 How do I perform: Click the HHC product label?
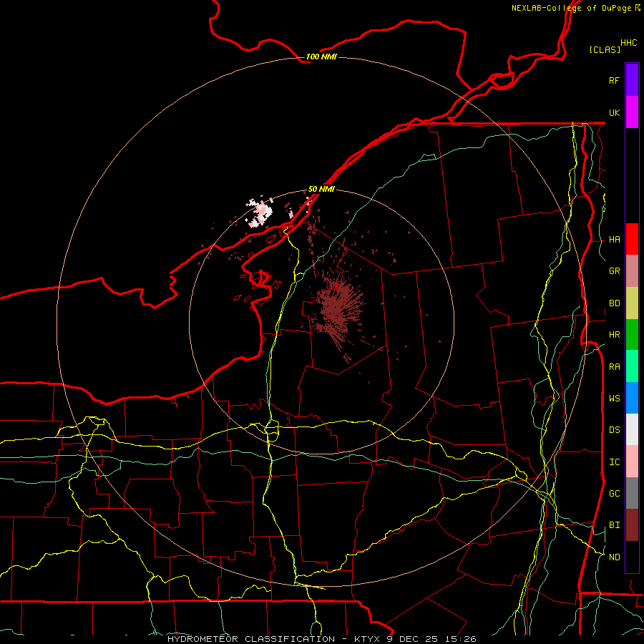pos(628,43)
